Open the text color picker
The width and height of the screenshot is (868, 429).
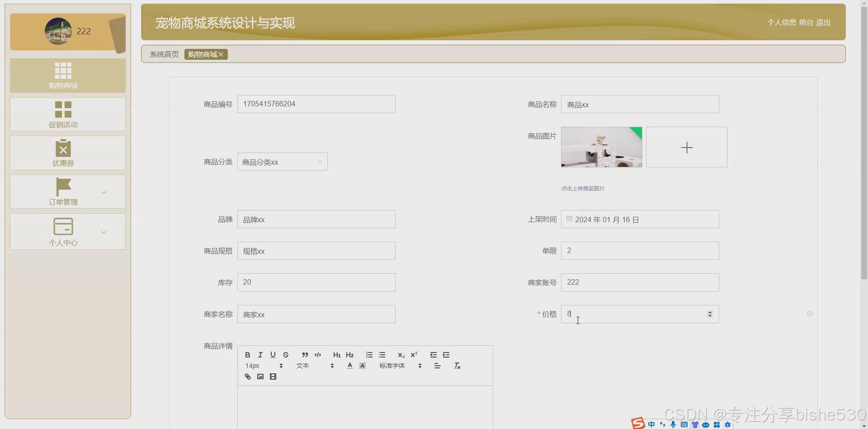coord(349,366)
